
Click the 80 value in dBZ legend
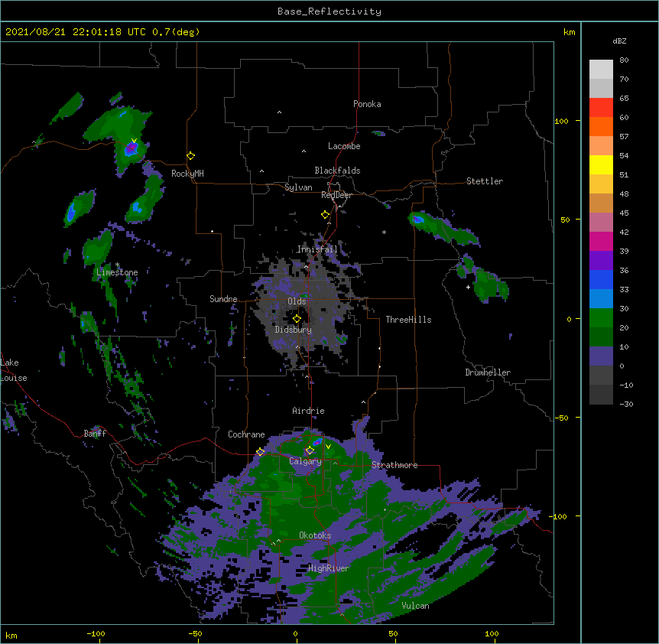tap(624, 60)
